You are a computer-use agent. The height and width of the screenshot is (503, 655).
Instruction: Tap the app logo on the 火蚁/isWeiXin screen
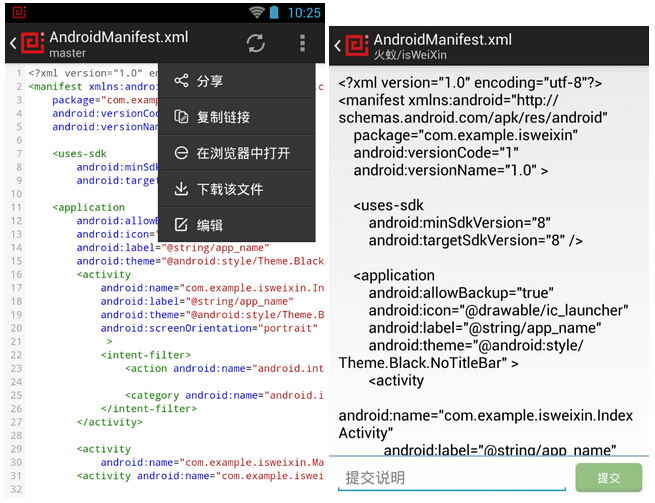[x=356, y=45]
